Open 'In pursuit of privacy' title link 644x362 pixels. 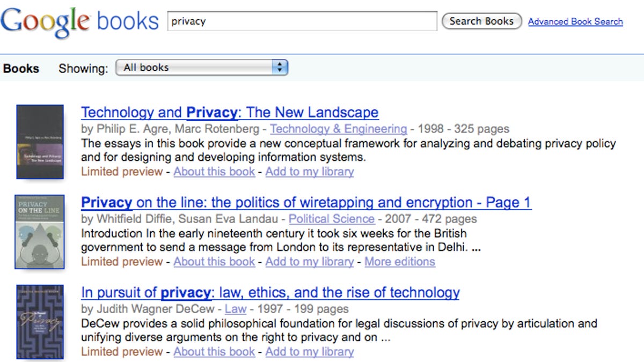click(270, 293)
